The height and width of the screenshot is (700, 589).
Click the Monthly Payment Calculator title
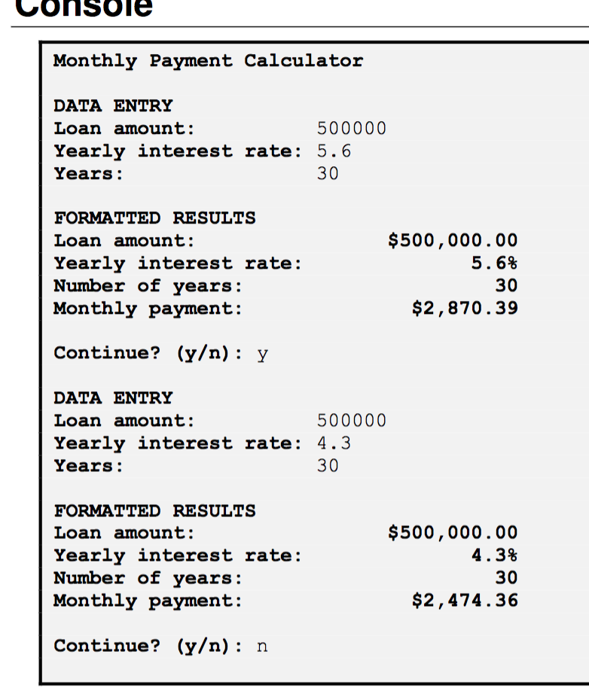[x=208, y=61]
